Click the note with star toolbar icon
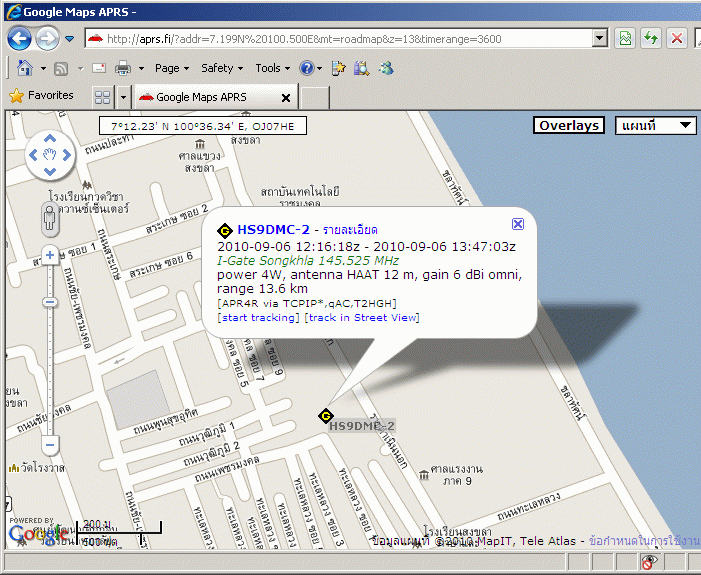 tap(338, 68)
